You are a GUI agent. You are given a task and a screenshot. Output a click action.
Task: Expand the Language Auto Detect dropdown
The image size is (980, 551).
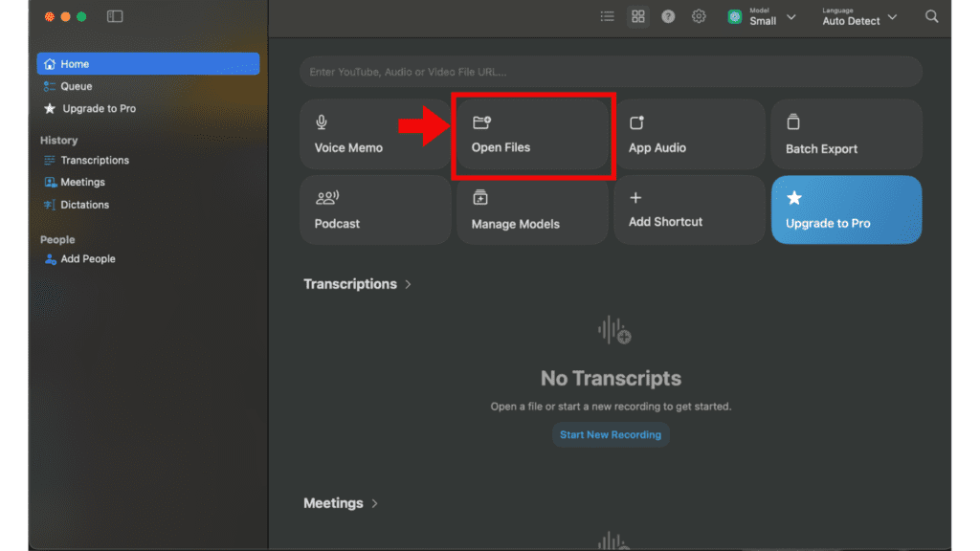click(859, 16)
